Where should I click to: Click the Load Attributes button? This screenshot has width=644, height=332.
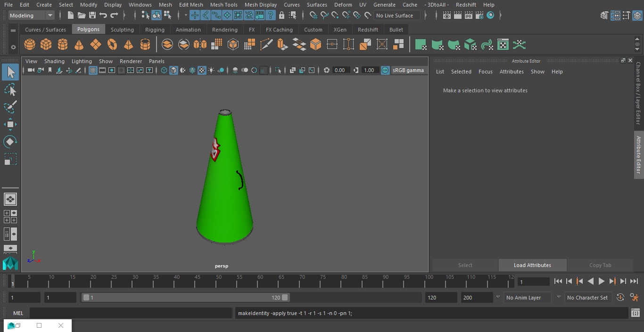pyautogui.click(x=532, y=265)
